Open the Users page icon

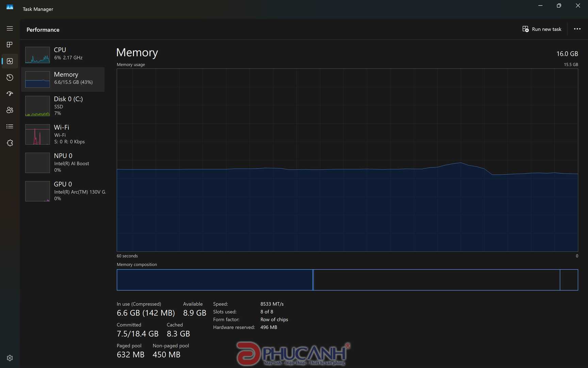coord(10,110)
